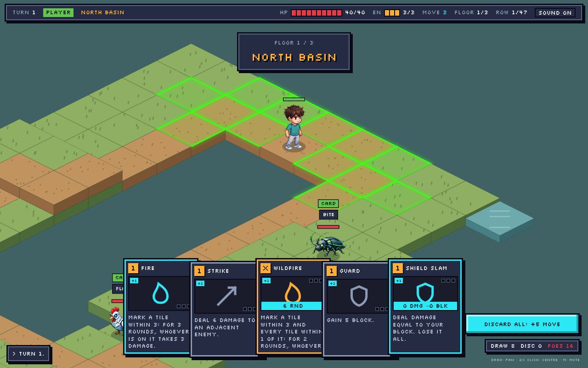Viewport: 588px width, 368px height.
Task: Click the Strike card arrow icon
Action: point(226,296)
